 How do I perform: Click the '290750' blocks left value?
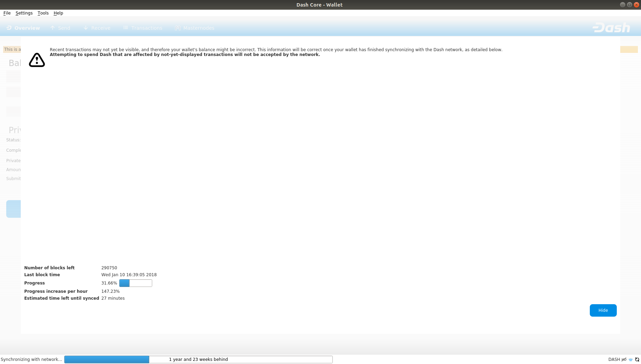[x=109, y=268]
